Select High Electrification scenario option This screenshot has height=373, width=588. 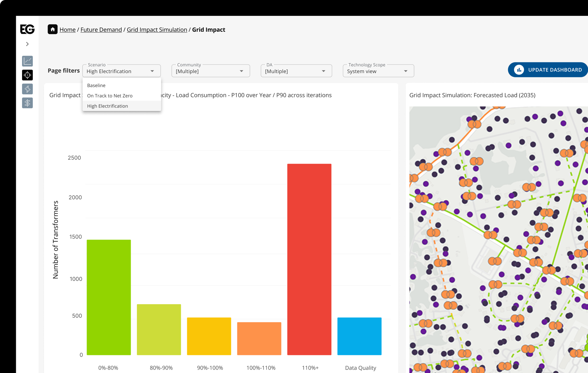pos(122,106)
